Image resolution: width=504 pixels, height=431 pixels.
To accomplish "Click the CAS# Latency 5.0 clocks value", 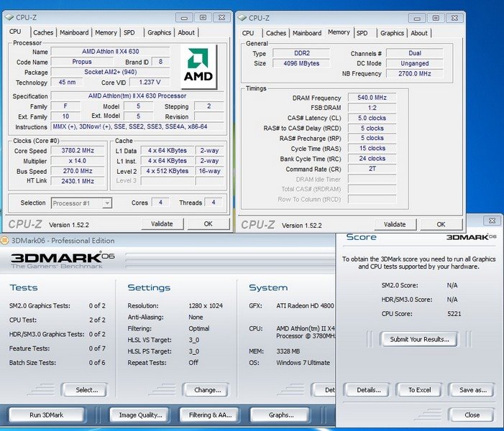I will click(372, 119).
